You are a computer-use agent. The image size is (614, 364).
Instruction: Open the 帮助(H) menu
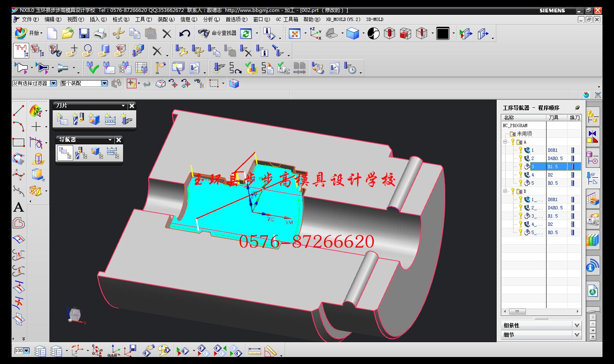pyautogui.click(x=312, y=19)
